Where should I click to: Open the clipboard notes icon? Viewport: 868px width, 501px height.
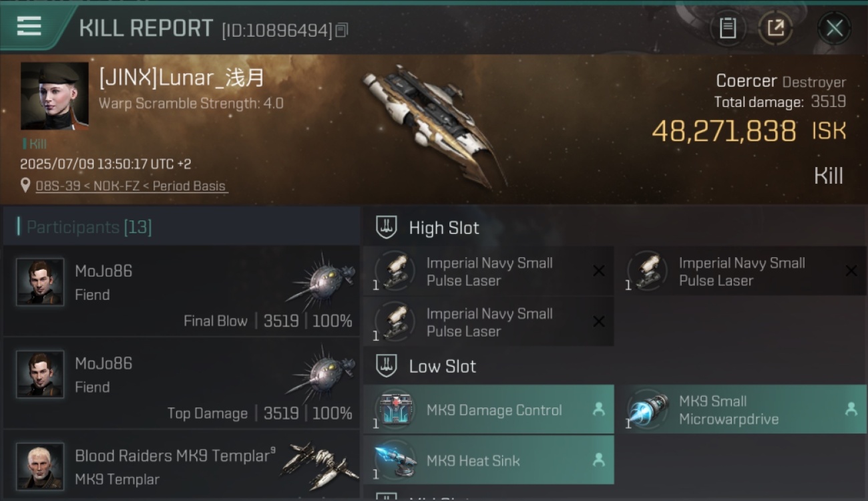[x=728, y=28]
